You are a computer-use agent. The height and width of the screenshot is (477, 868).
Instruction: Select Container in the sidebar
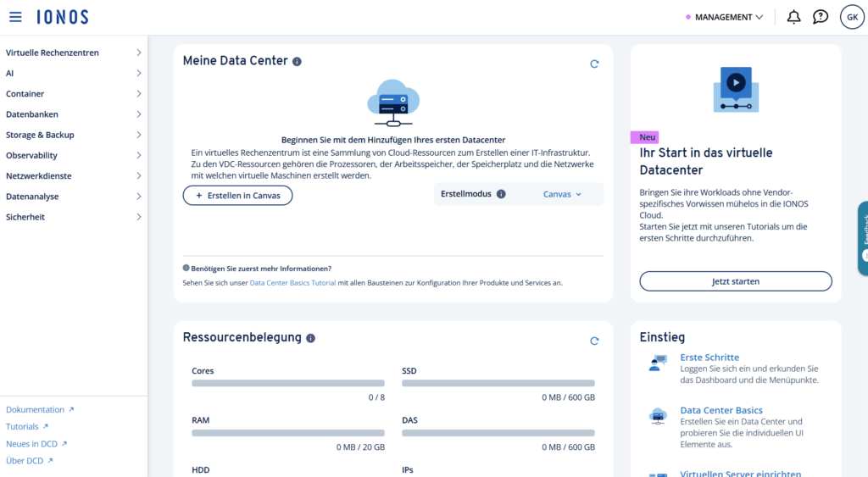coord(25,93)
